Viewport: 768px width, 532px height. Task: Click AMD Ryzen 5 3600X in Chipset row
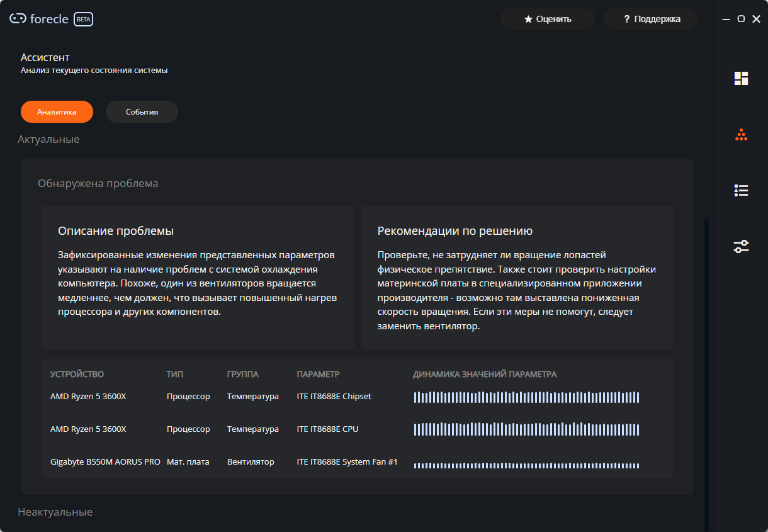click(88, 397)
